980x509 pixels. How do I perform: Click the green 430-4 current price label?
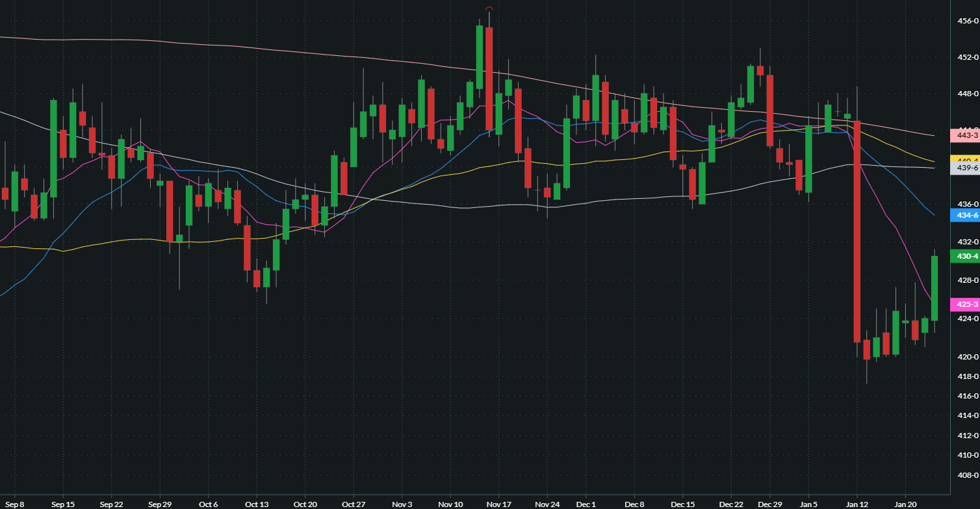click(964, 256)
